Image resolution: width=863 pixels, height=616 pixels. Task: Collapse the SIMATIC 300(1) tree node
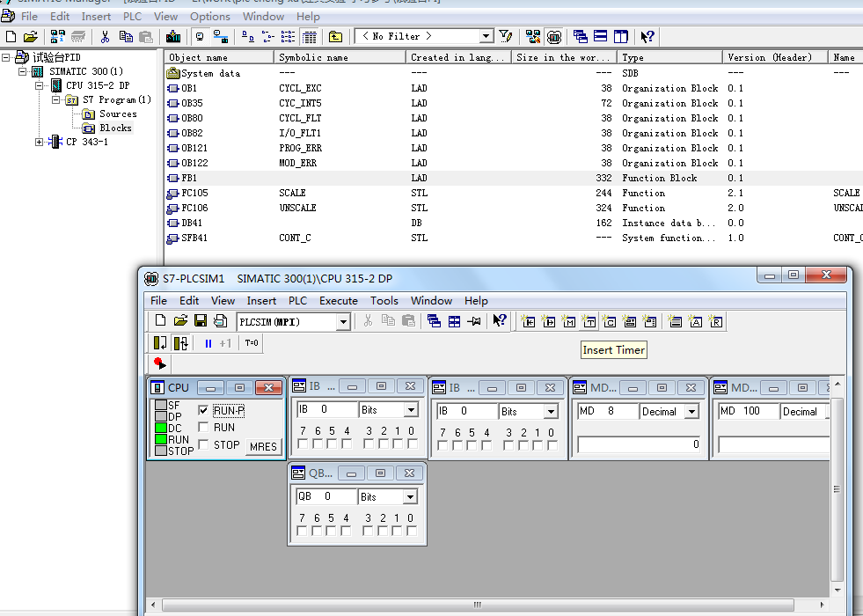click(x=22, y=71)
